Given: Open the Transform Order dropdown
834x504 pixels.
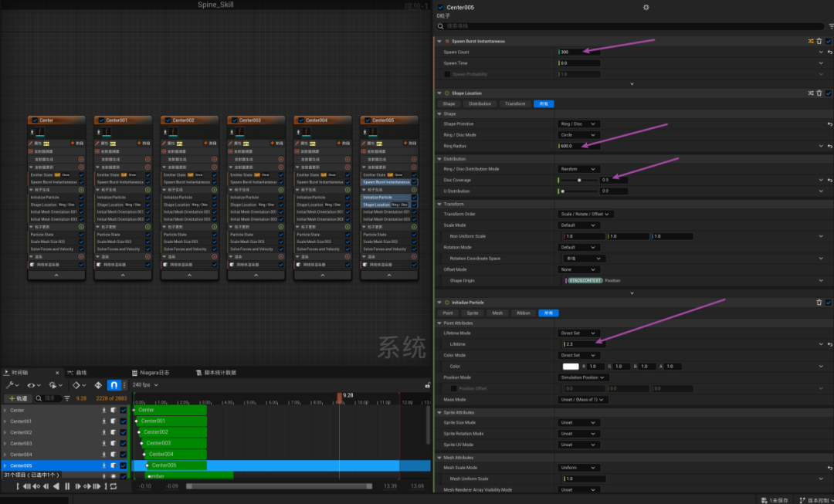Looking at the screenshot, I should pos(585,215).
